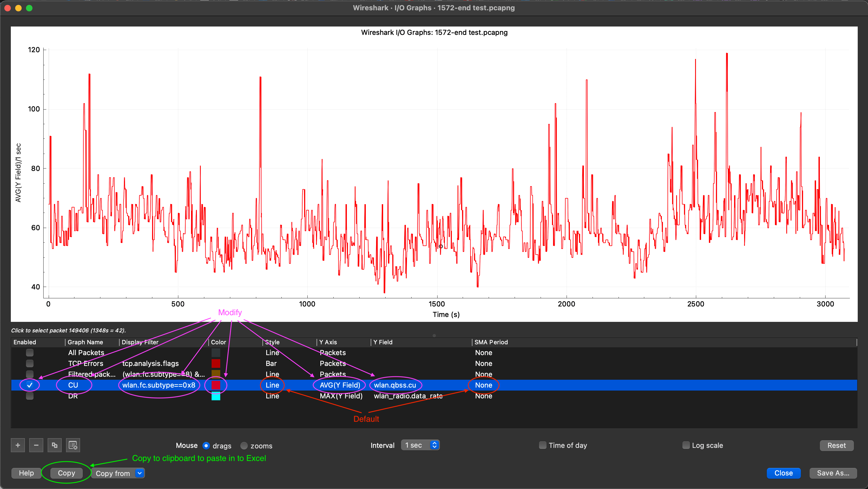Viewport: 868px width, 489px height.
Task: Enable the All Packets graph
Action: [x=30, y=353]
